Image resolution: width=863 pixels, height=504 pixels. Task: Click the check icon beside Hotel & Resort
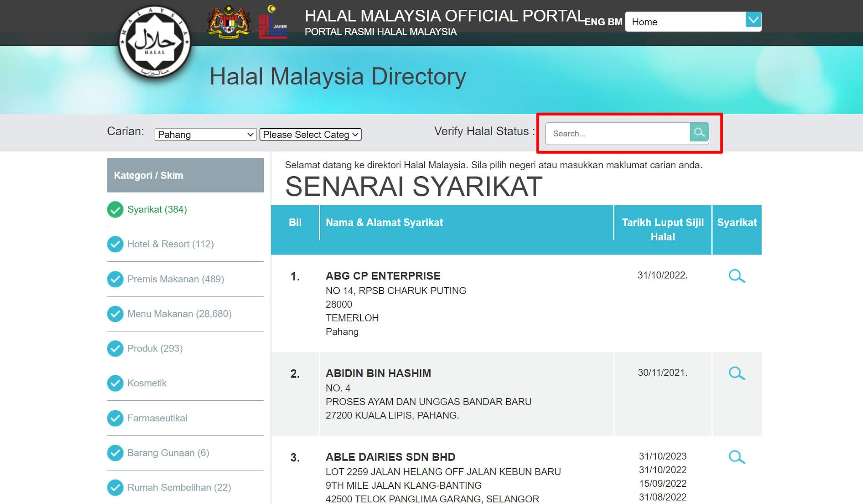coord(115,244)
